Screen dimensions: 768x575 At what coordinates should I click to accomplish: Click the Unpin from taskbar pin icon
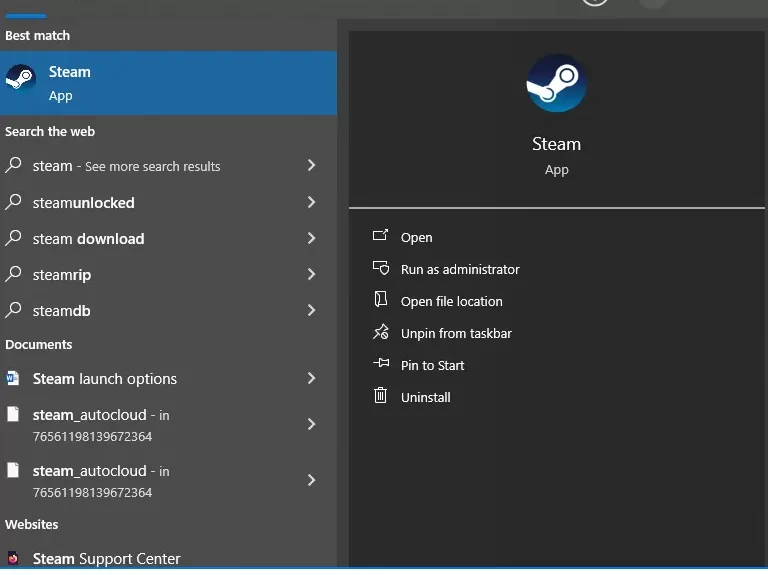[381, 332]
